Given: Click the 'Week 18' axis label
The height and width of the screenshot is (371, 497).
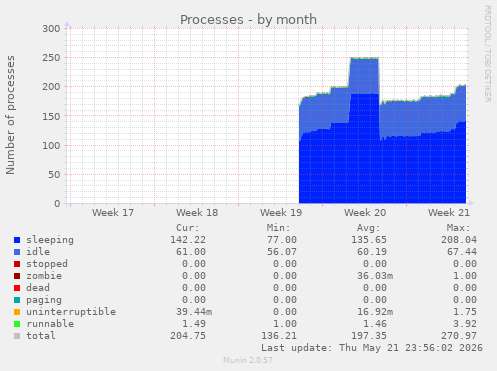Looking at the screenshot, I should (x=197, y=213).
